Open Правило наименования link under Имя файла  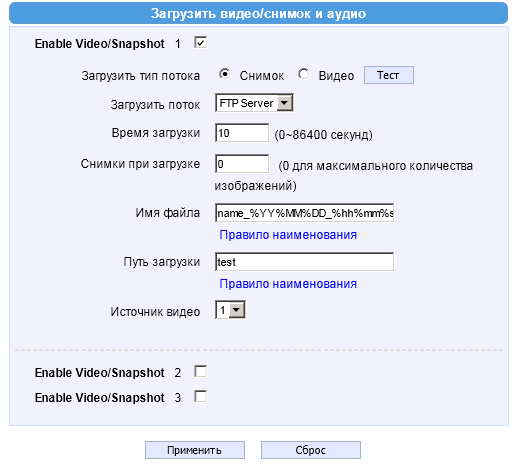click(x=288, y=235)
